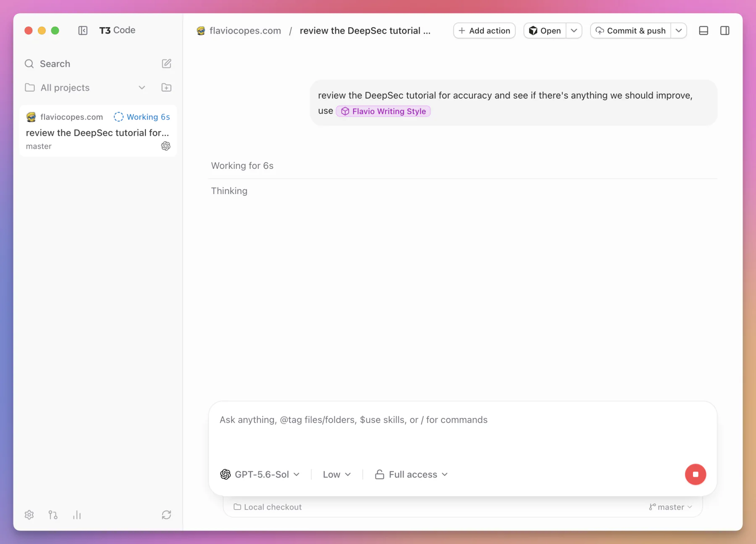Click the flaviocopes.com breadcrumb
The width and height of the screenshot is (756, 544).
pyautogui.click(x=239, y=31)
